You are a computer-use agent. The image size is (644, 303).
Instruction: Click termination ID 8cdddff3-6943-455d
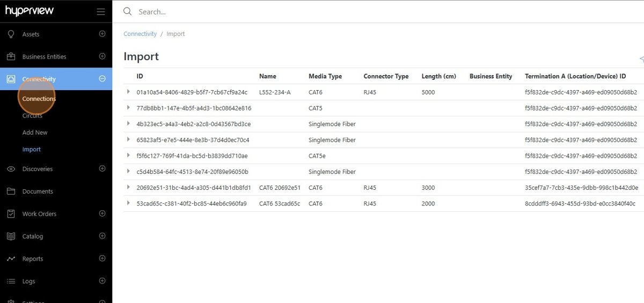click(580, 204)
